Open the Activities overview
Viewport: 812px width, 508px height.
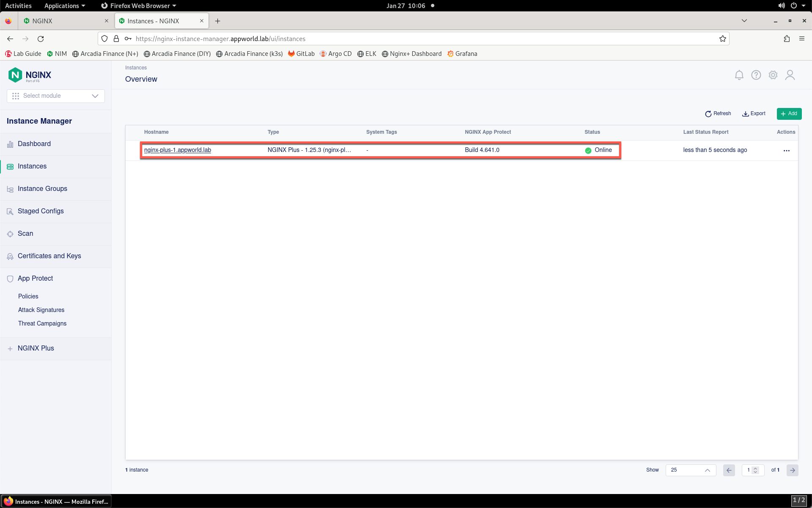point(18,6)
